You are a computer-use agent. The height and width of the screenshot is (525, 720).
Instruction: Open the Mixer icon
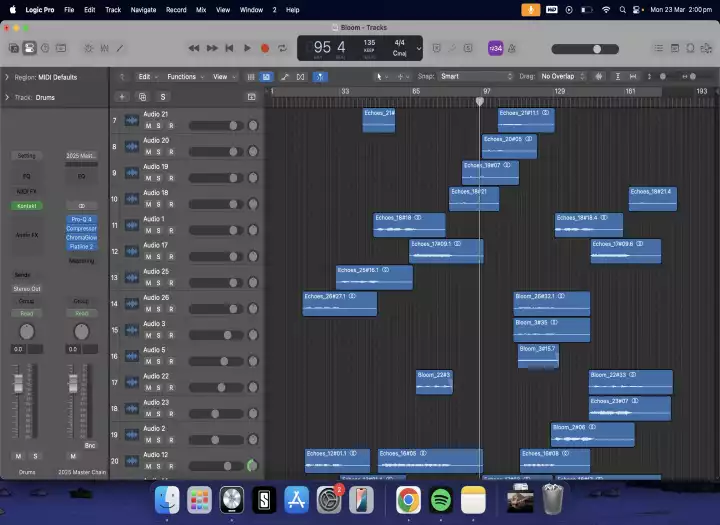click(104, 48)
